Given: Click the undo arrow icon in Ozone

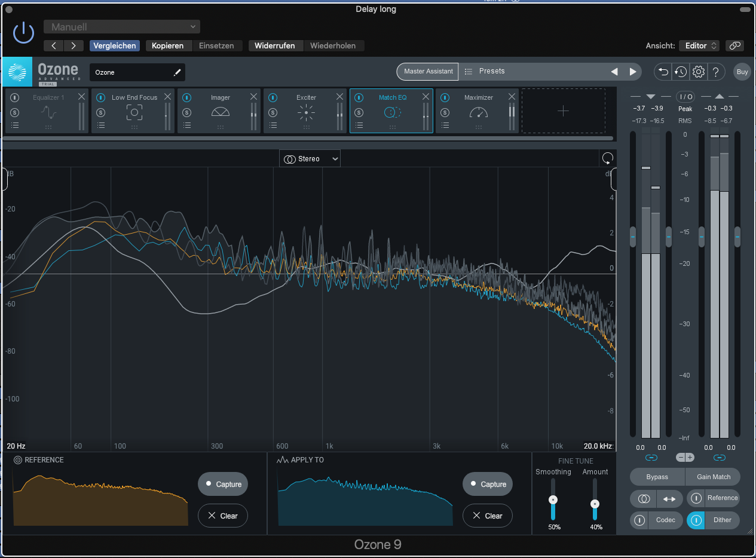Looking at the screenshot, I should pyautogui.click(x=663, y=72).
